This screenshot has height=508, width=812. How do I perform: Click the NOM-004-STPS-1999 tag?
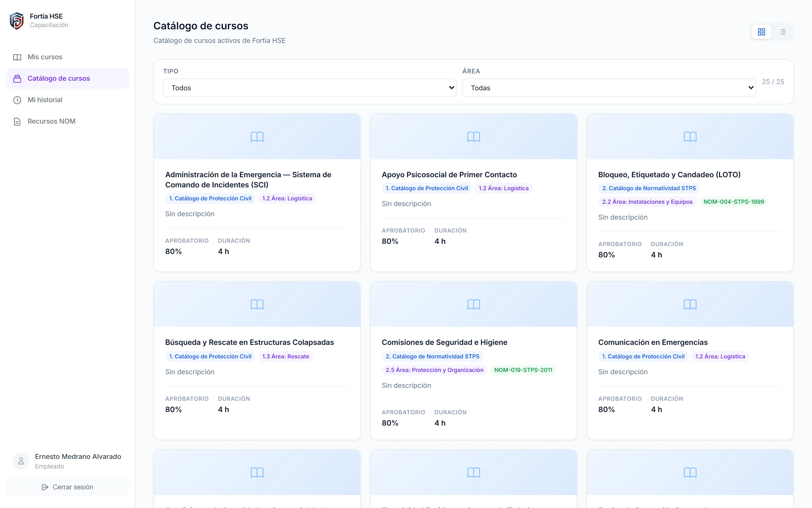point(734,202)
